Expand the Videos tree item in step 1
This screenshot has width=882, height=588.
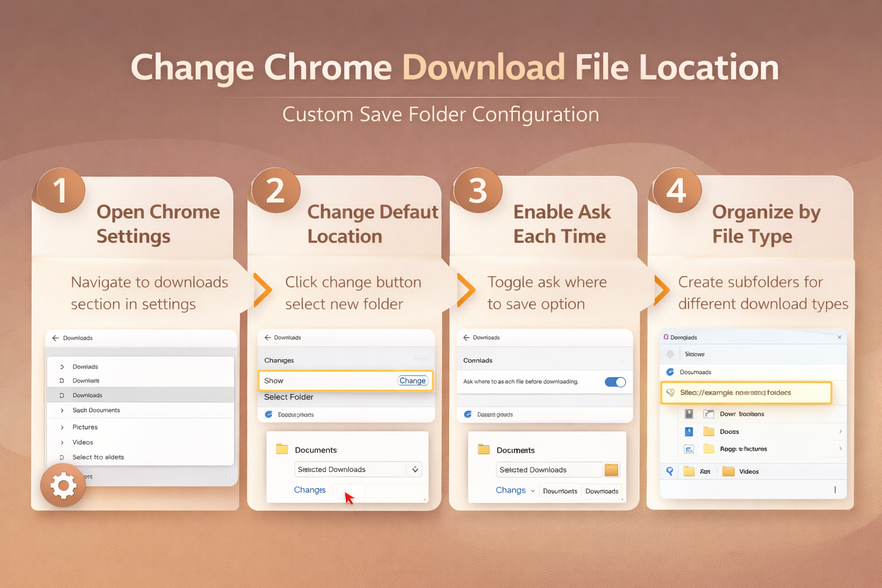(x=62, y=443)
